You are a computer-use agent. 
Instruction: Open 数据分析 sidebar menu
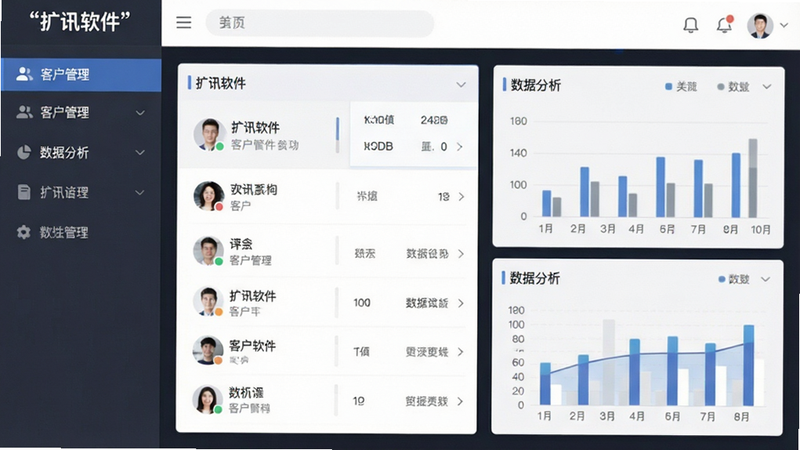coord(81,152)
